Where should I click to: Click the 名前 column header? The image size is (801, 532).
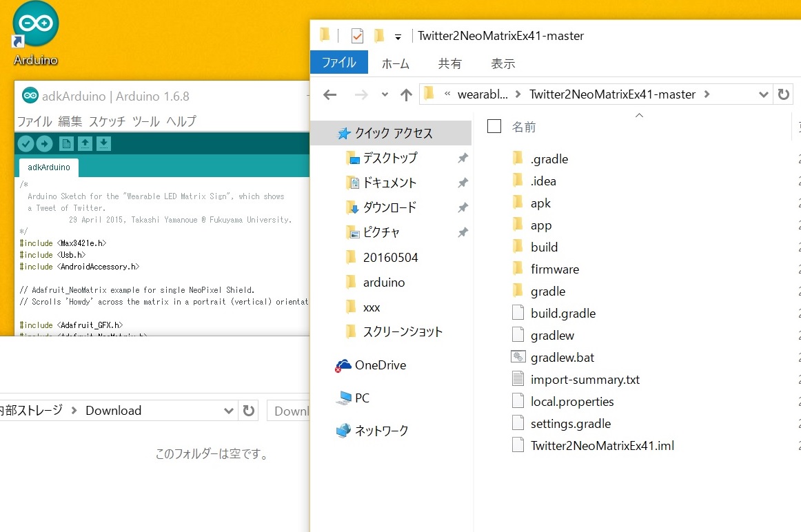524,127
